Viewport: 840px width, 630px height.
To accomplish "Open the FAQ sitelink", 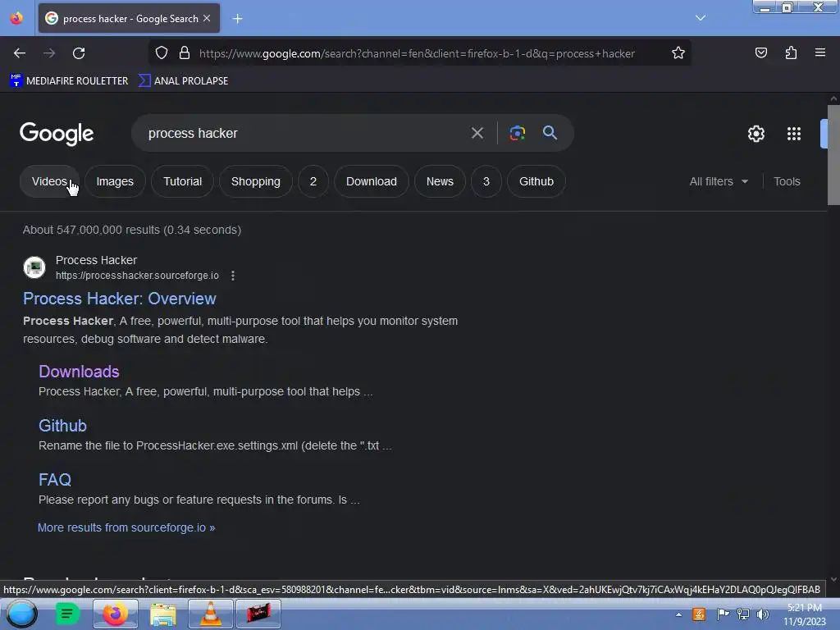I will point(55,479).
